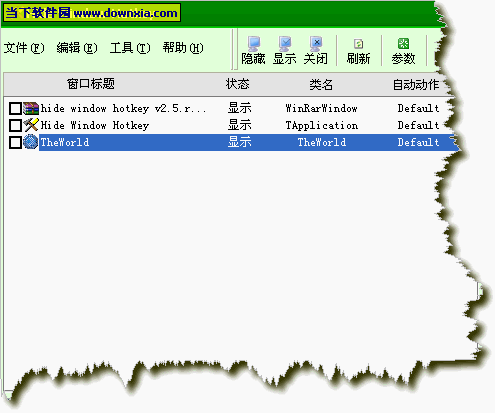Check the box for Hide Window Hotkey row
Image resolution: width=495 pixels, height=413 pixels.
tap(15, 125)
